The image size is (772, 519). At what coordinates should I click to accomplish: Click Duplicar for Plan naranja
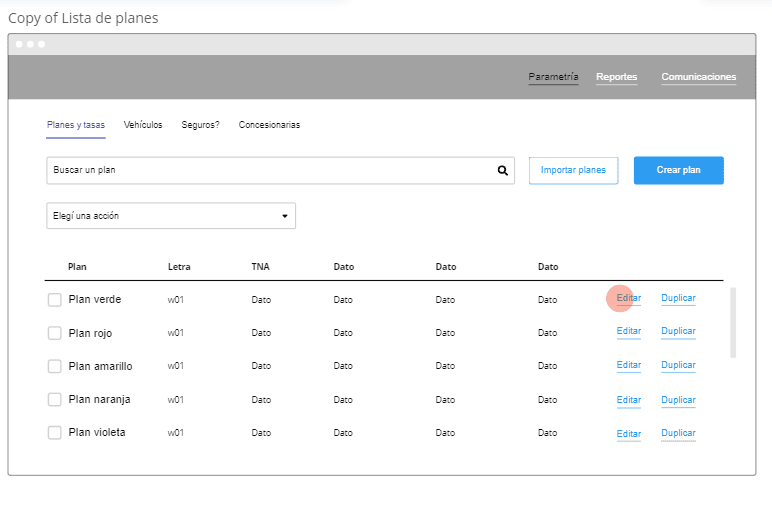[x=678, y=400]
